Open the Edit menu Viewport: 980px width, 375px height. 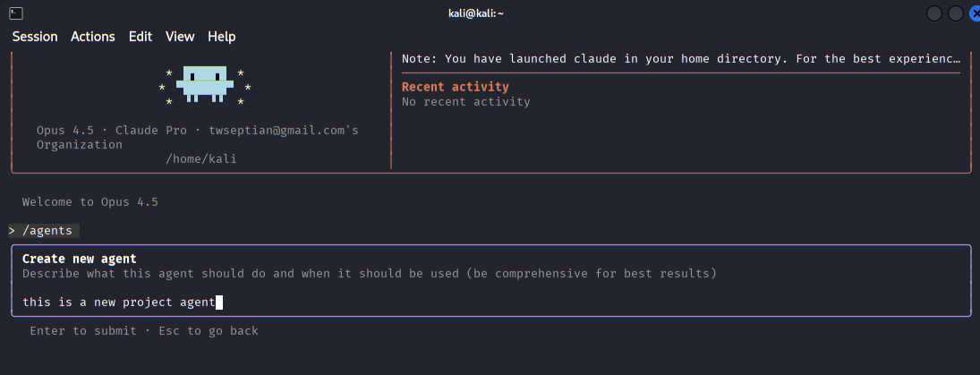141,37
